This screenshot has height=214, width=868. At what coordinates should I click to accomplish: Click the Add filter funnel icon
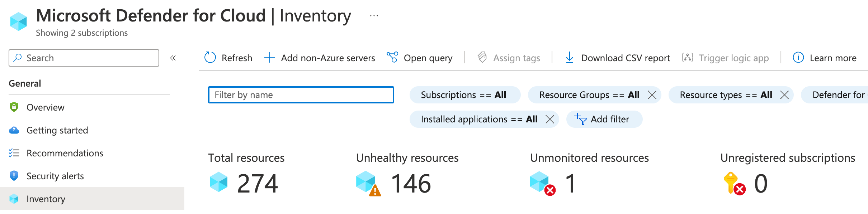click(x=580, y=119)
